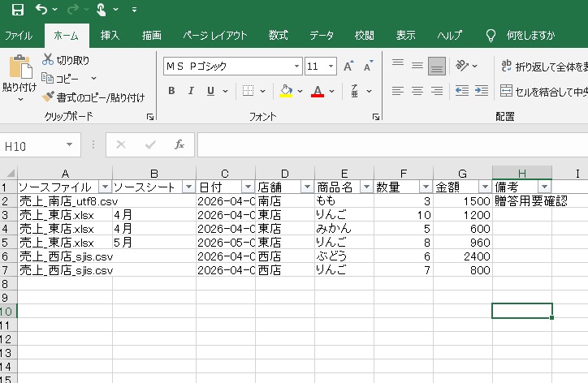Apply yellow fill color
This screenshot has width=588, height=383.
(x=286, y=91)
